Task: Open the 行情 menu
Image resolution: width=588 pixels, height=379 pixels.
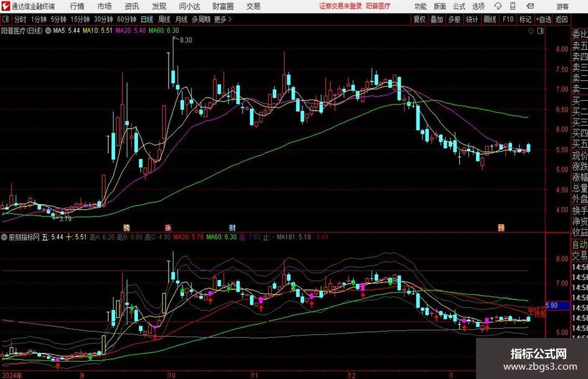Action: pos(77,6)
